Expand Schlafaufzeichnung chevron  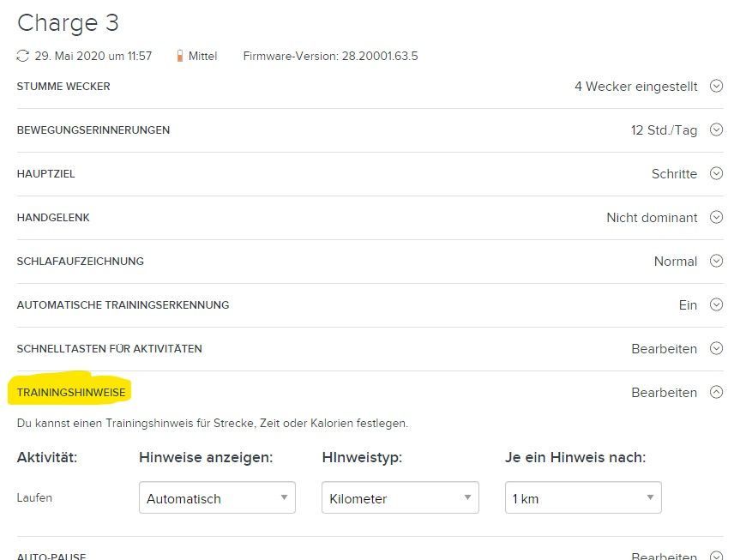[x=716, y=261]
